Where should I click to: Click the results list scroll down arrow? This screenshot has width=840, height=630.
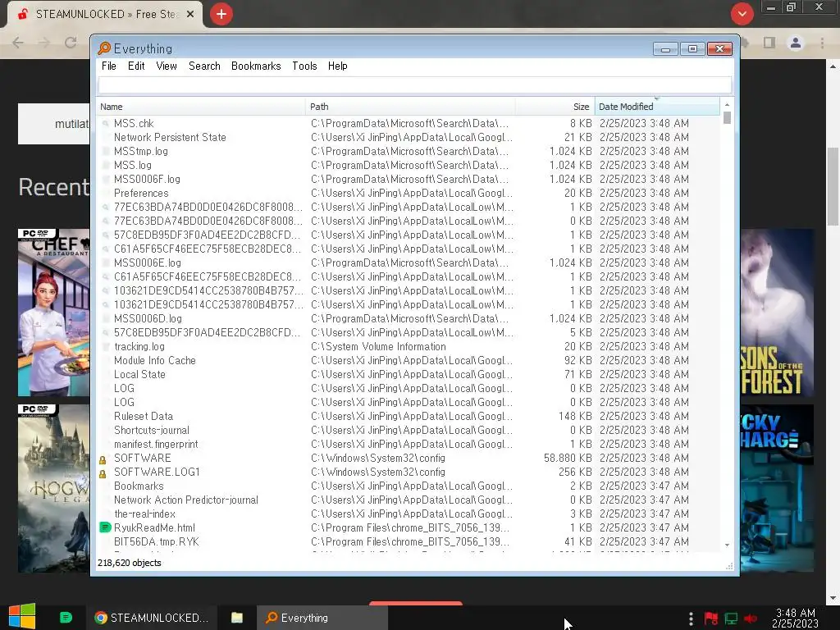(727, 545)
